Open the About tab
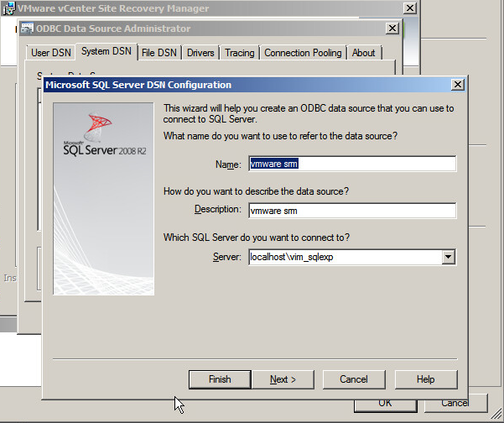Viewport: 504px width, 423px height. tap(363, 53)
